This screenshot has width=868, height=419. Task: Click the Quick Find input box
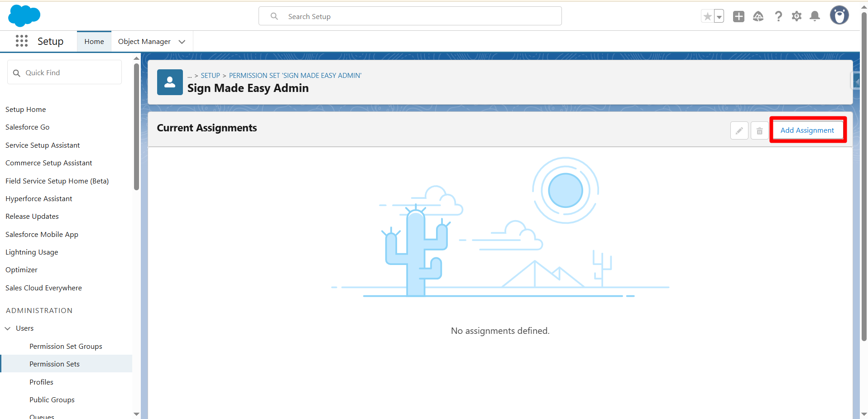point(64,72)
